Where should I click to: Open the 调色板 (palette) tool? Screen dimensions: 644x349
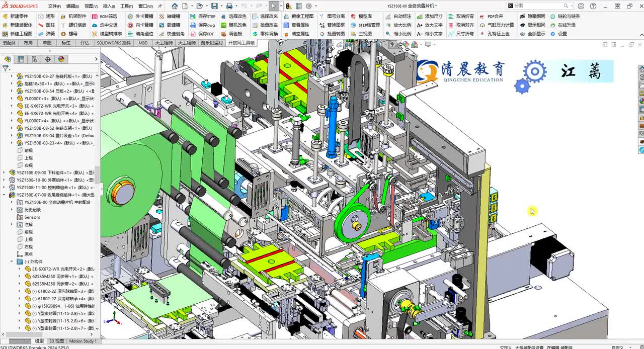(x=231, y=34)
